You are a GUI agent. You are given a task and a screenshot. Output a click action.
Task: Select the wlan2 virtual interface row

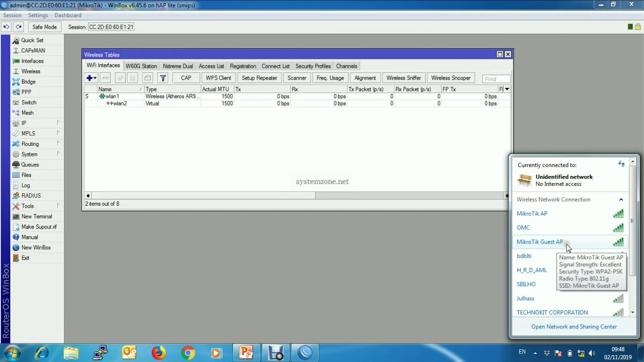coord(297,104)
